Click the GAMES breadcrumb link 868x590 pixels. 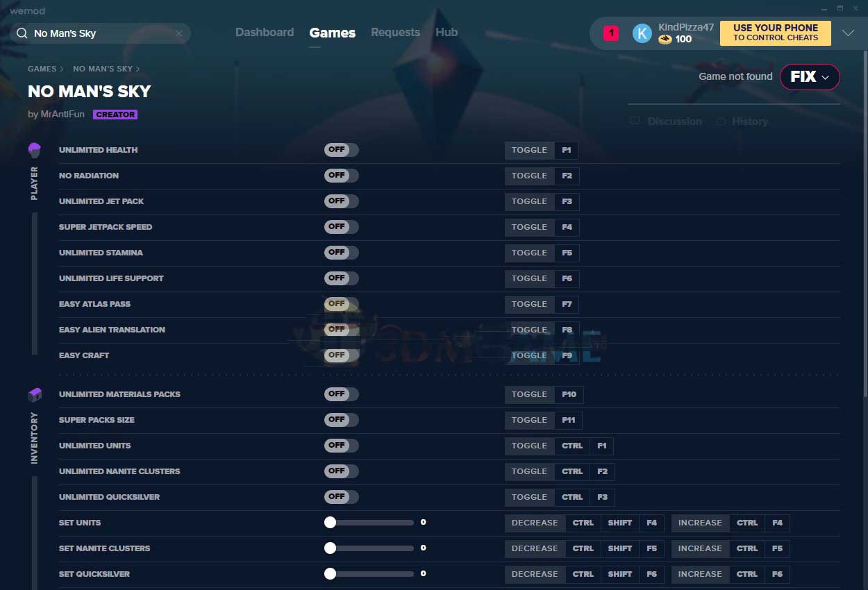coord(42,69)
